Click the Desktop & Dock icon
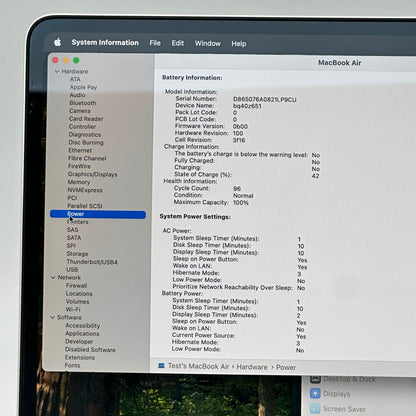This screenshot has height=416, width=416. [x=315, y=379]
